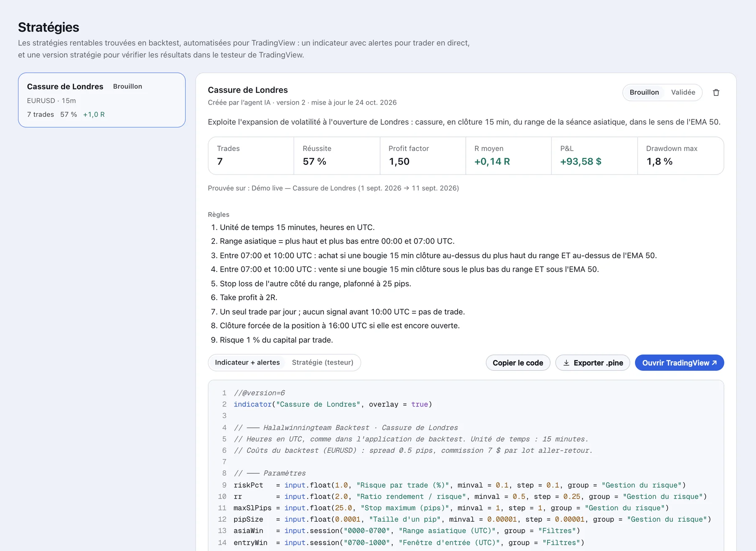
Task: Click the Réussite value 57 %
Action: (315, 162)
